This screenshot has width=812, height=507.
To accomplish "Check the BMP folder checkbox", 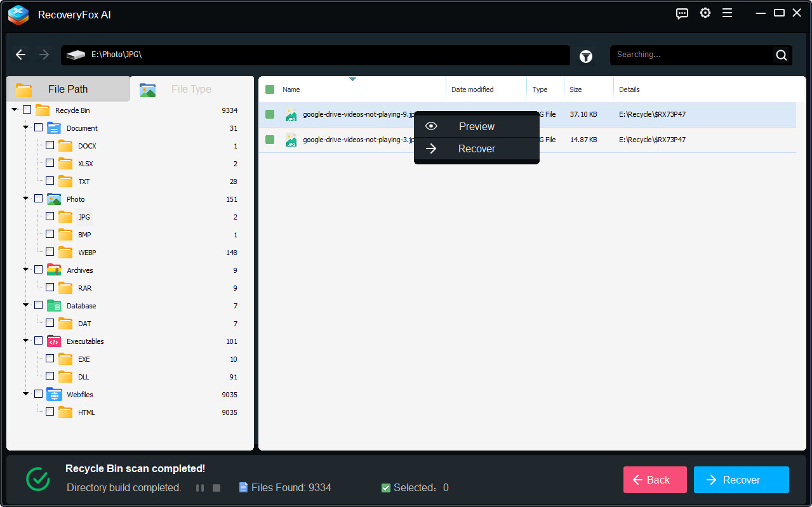I will pos(50,234).
